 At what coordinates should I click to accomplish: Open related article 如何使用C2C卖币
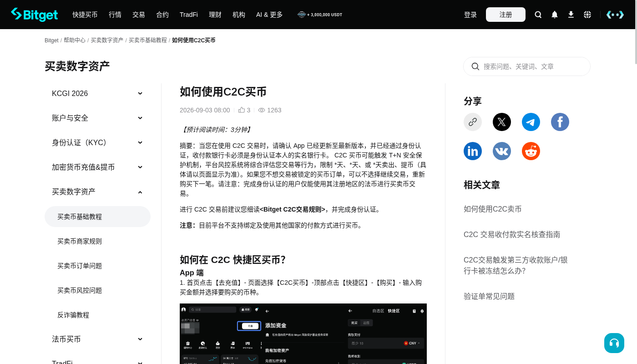click(493, 209)
